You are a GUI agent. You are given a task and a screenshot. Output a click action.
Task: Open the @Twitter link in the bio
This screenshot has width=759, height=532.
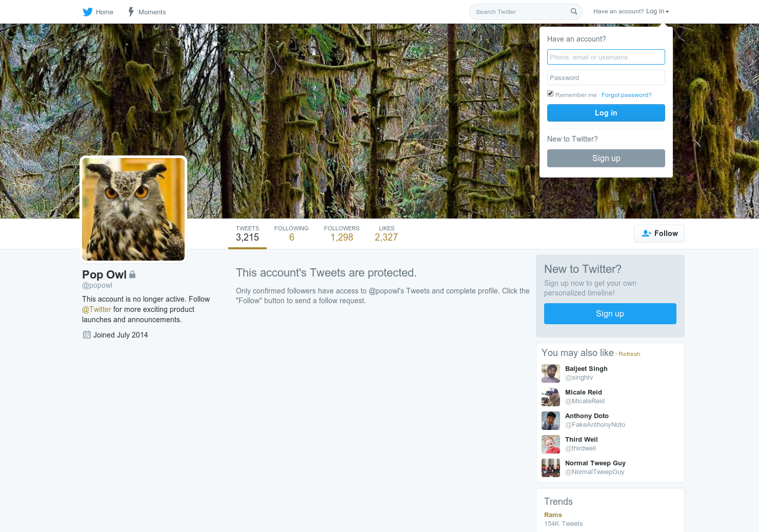point(96,309)
